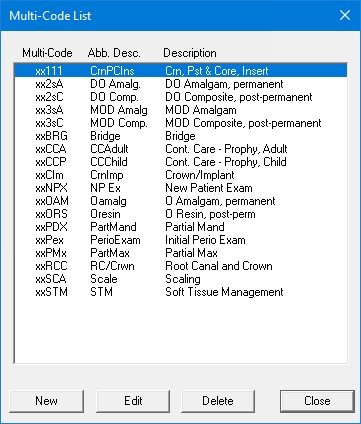Click 'O Amalgam, permanent' description
The width and height of the screenshot is (361, 424).
[220, 201]
